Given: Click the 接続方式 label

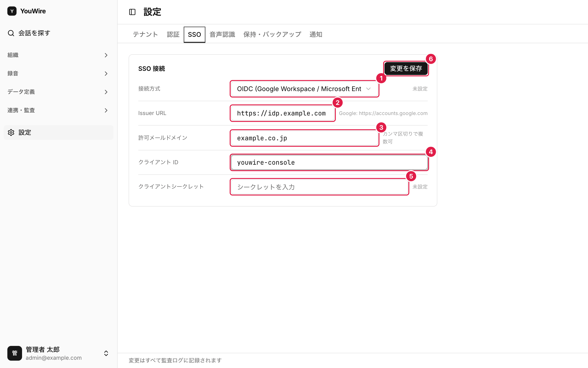Looking at the screenshot, I should [x=149, y=89].
